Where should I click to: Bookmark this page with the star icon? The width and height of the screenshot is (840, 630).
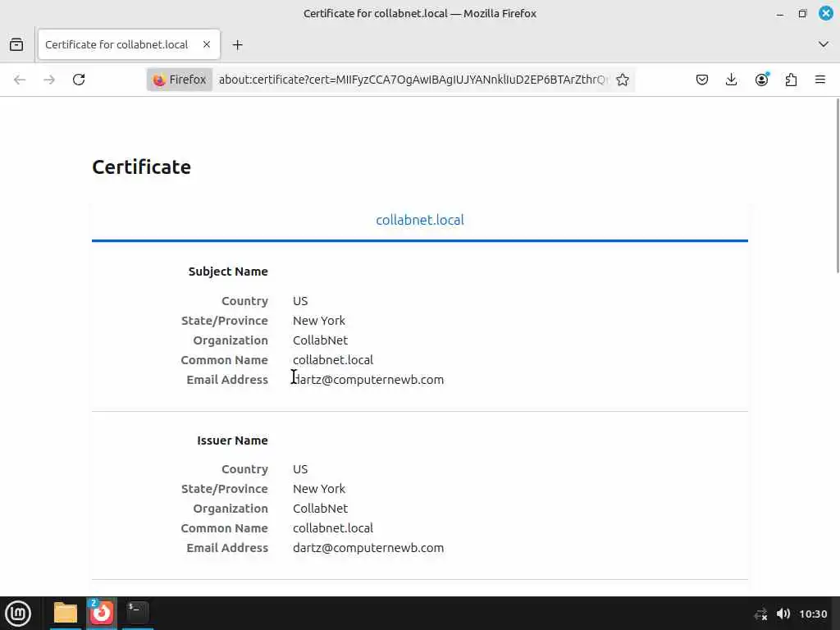coord(623,80)
